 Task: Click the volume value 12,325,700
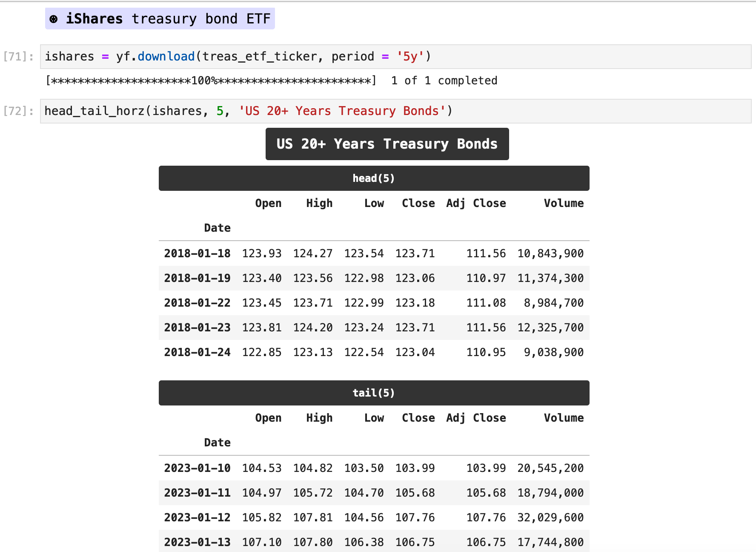click(x=550, y=328)
